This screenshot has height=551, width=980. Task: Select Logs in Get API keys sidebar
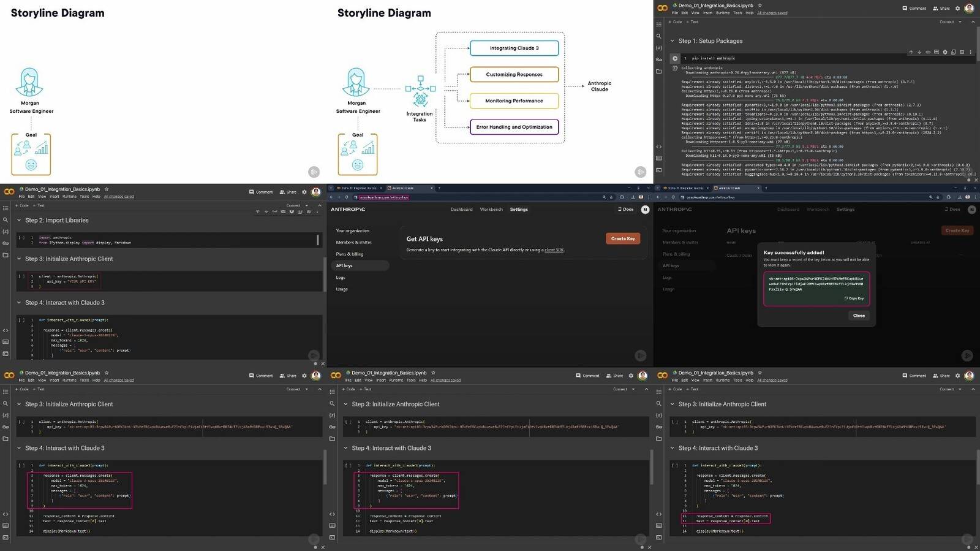point(341,278)
